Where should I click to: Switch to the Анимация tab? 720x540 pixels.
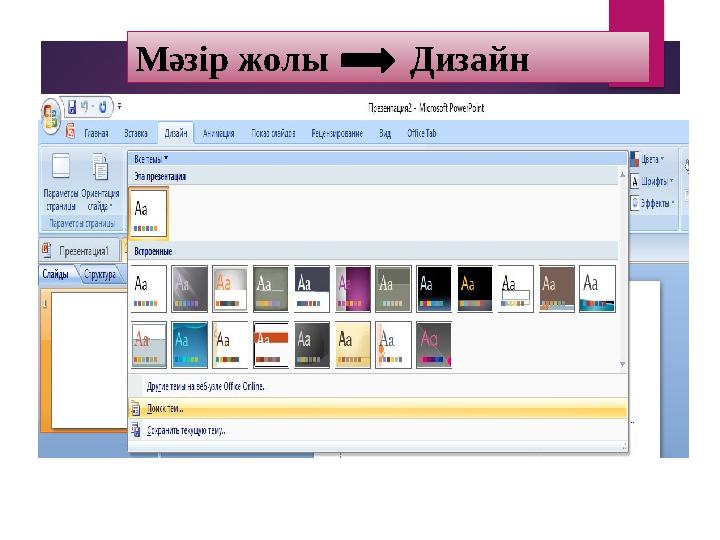click(219, 134)
